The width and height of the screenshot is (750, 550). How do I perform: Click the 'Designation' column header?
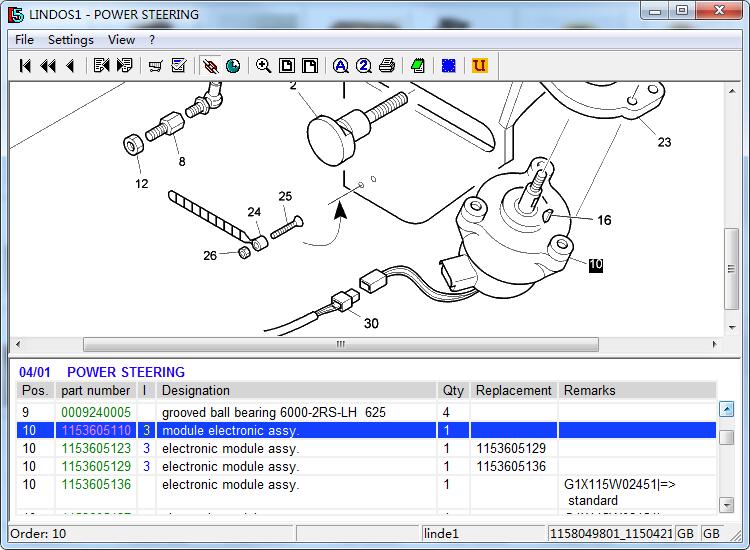pyautogui.click(x=297, y=390)
